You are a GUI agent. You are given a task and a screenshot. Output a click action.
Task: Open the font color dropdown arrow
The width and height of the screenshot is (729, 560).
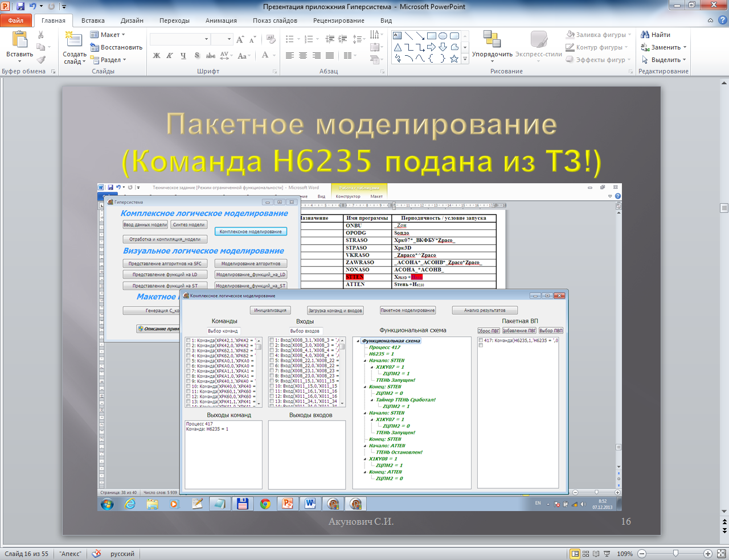coord(275,56)
